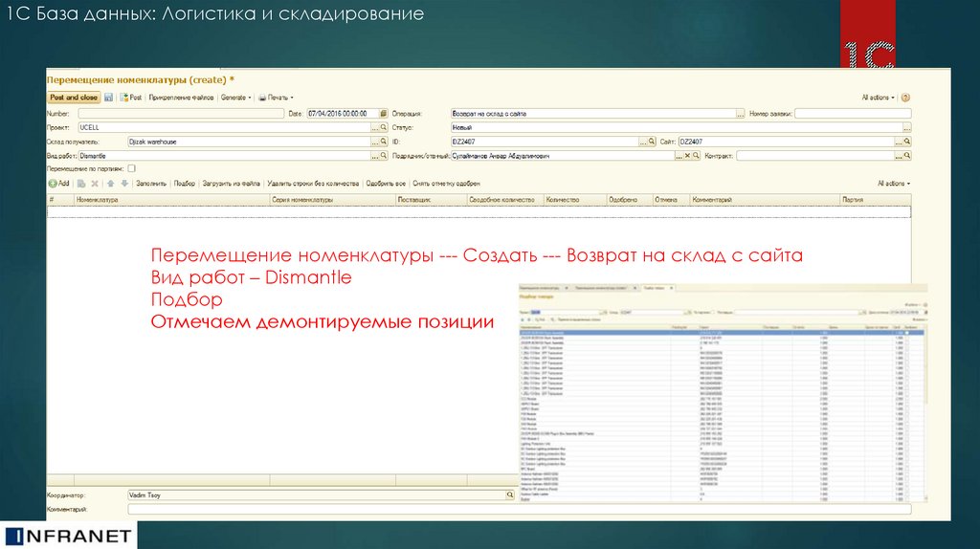Screen dimensions: 980x549
Task: Open the search magnifier for Проект field
Action: 384,127
